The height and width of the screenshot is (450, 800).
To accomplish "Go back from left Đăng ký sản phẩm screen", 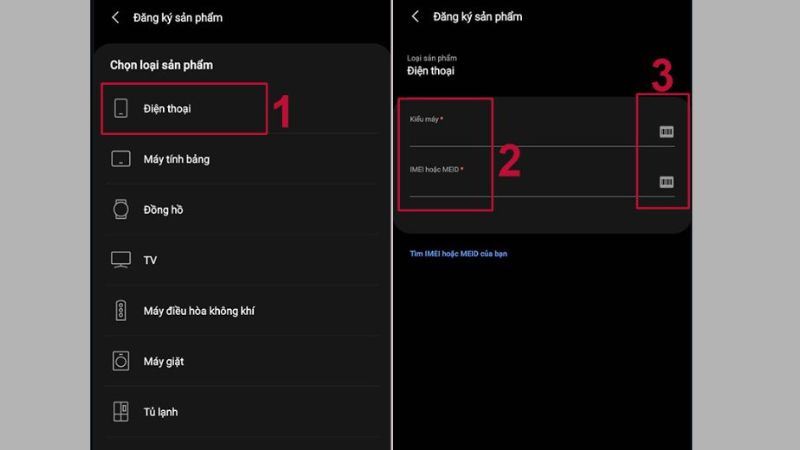I will click(115, 17).
